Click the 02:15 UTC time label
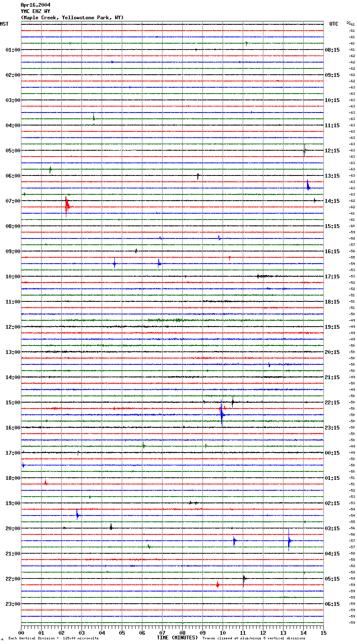Image resolution: width=357 pixels, height=644 pixels. click(332, 503)
